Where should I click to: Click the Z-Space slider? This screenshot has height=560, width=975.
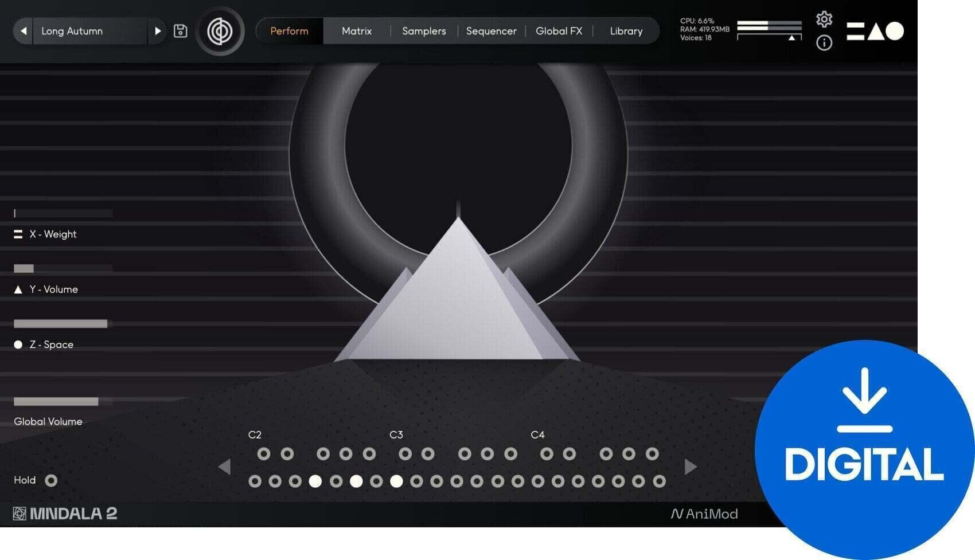coord(63,324)
